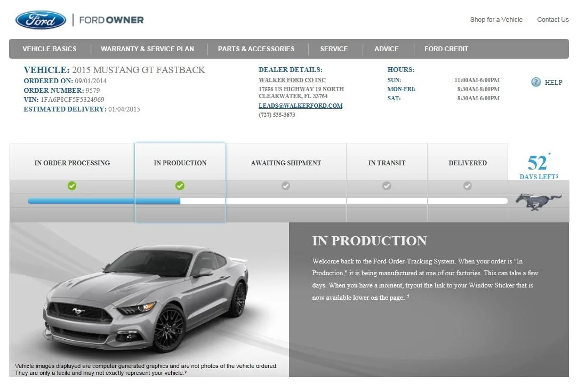Click the Shop for a Vehicle link
Viewport: 578px width, 392px height.
point(496,20)
